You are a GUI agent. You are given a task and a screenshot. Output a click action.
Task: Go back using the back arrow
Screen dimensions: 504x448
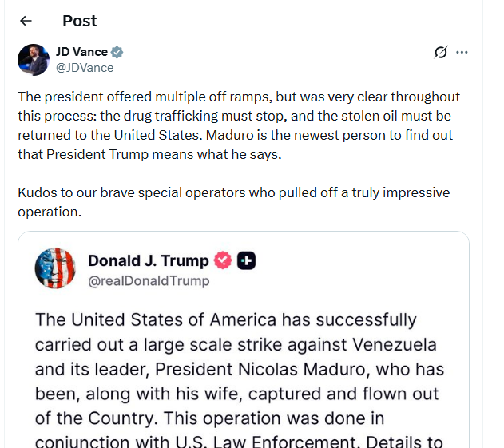[26, 21]
